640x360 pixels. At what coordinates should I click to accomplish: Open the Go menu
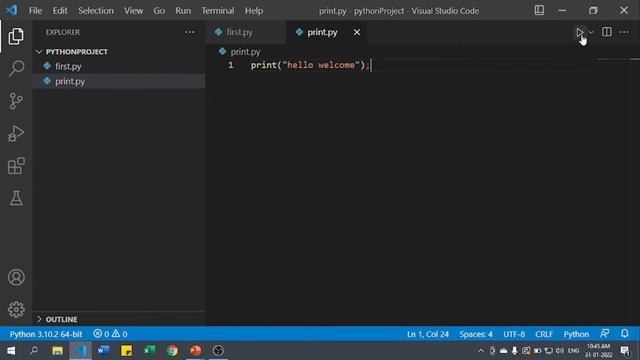click(159, 11)
